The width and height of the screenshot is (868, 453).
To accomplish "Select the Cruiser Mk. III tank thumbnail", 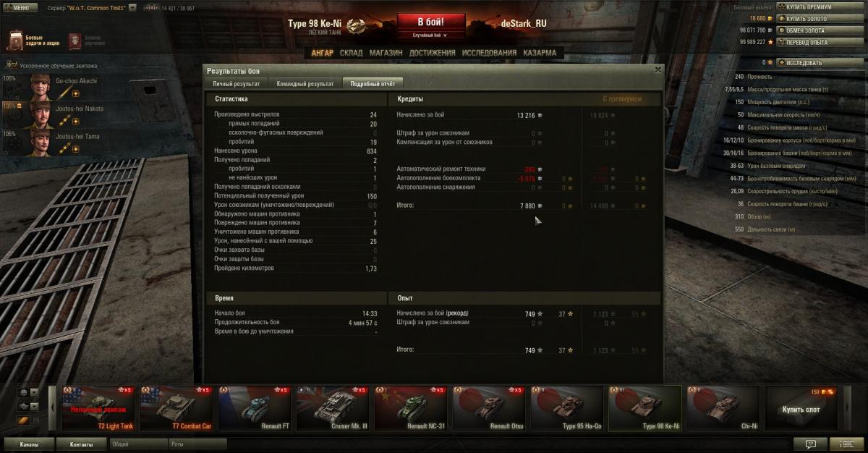I will 333,408.
